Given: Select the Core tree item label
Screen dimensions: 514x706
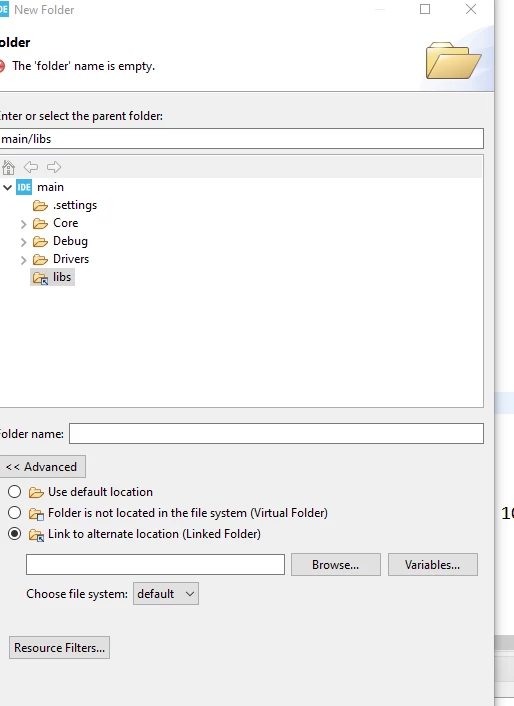Looking at the screenshot, I should click(x=66, y=223).
